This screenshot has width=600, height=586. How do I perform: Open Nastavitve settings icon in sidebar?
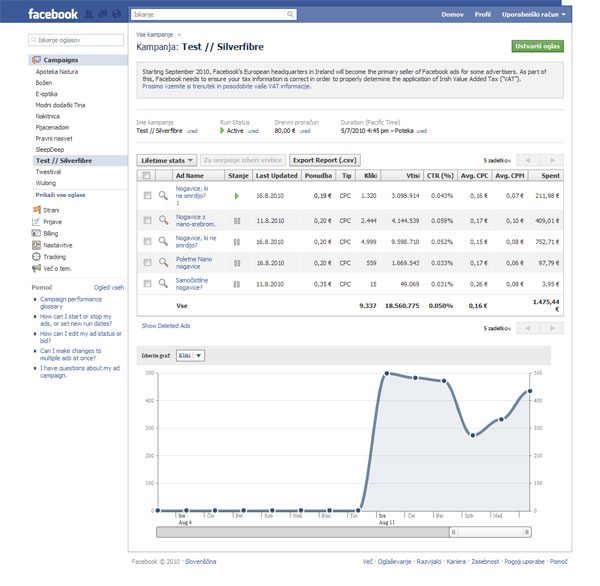36,245
